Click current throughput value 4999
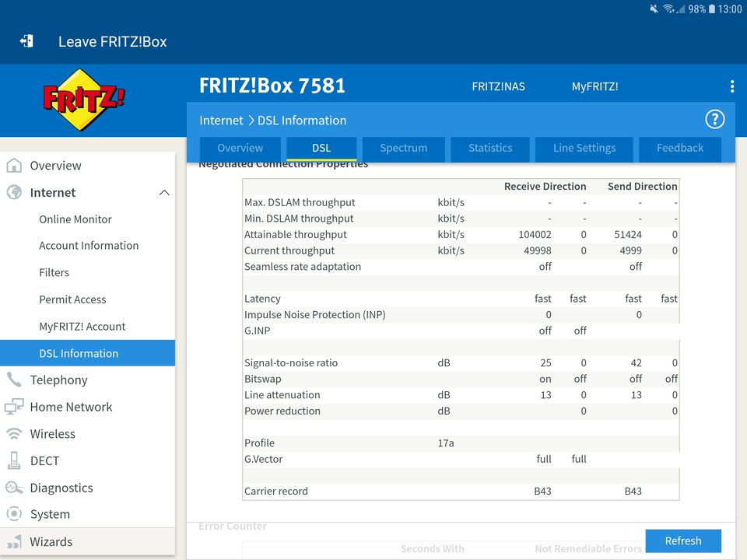Screen dimensions: 747x560 tap(631, 250)
